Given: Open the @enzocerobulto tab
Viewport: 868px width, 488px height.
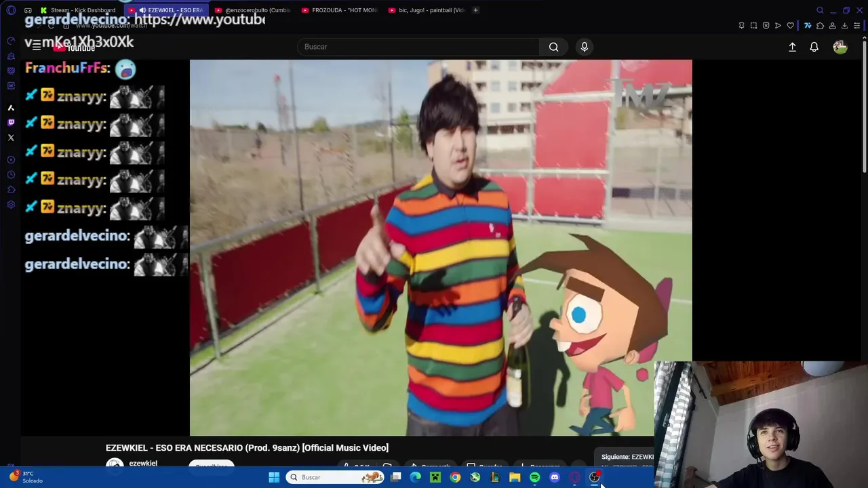Looking at the screenshot, I should (x=253, y=10).
